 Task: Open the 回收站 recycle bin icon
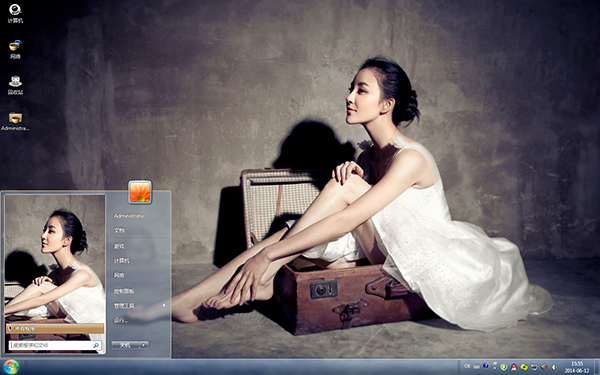click(15, 85)
